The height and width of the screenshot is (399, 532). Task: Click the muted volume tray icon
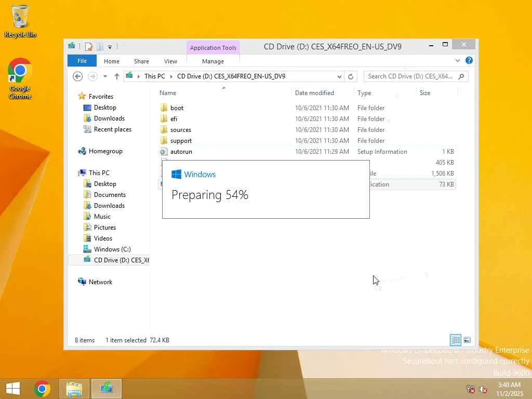(483, 389)
